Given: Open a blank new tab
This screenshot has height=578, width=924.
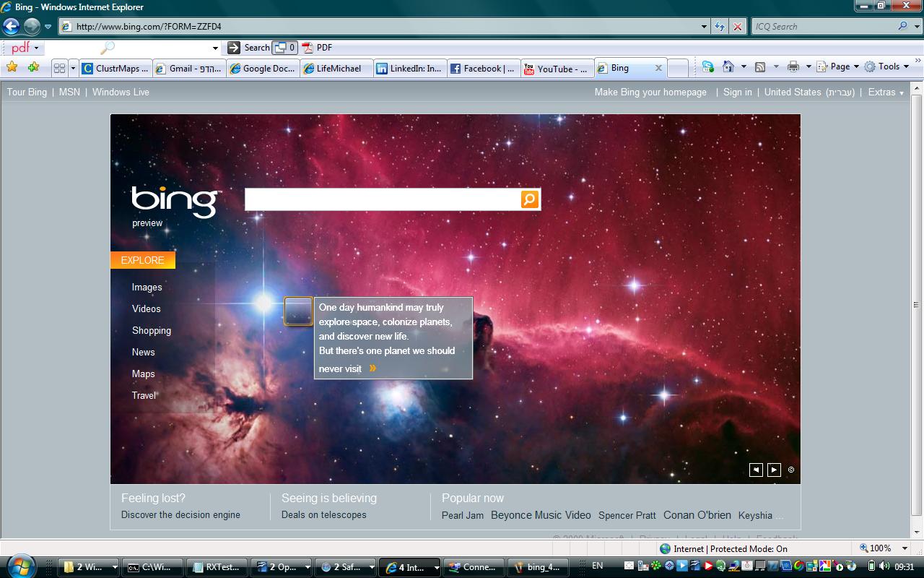Looking at the screenshot, I should 677,69.
